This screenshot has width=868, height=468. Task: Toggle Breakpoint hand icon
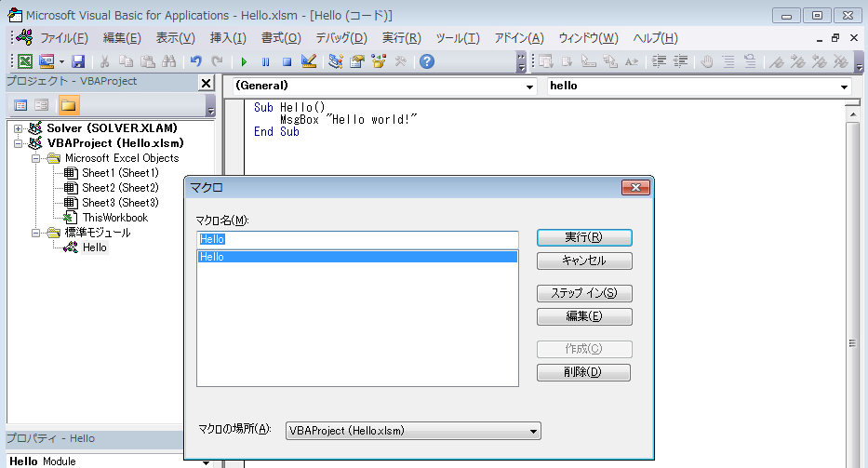tap(707, 61)
